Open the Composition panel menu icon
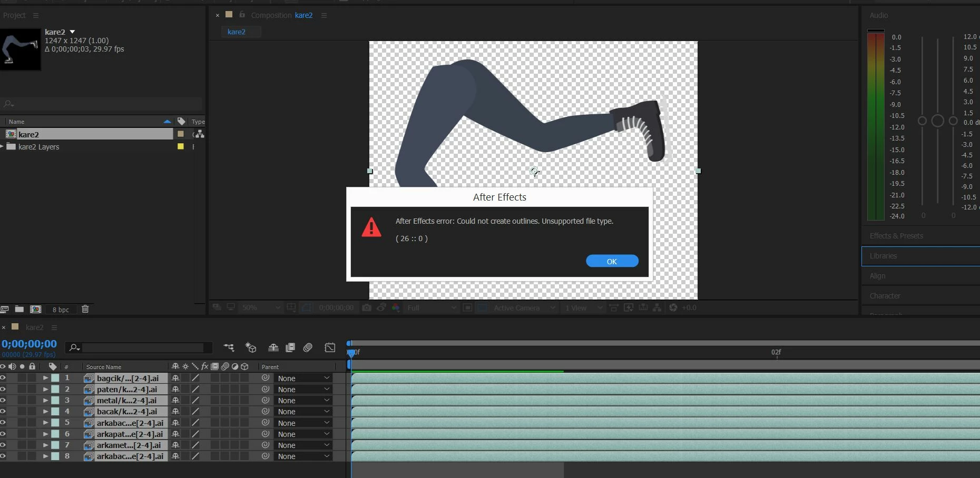The width and height of the screenshot is (980, 478). 324,15
